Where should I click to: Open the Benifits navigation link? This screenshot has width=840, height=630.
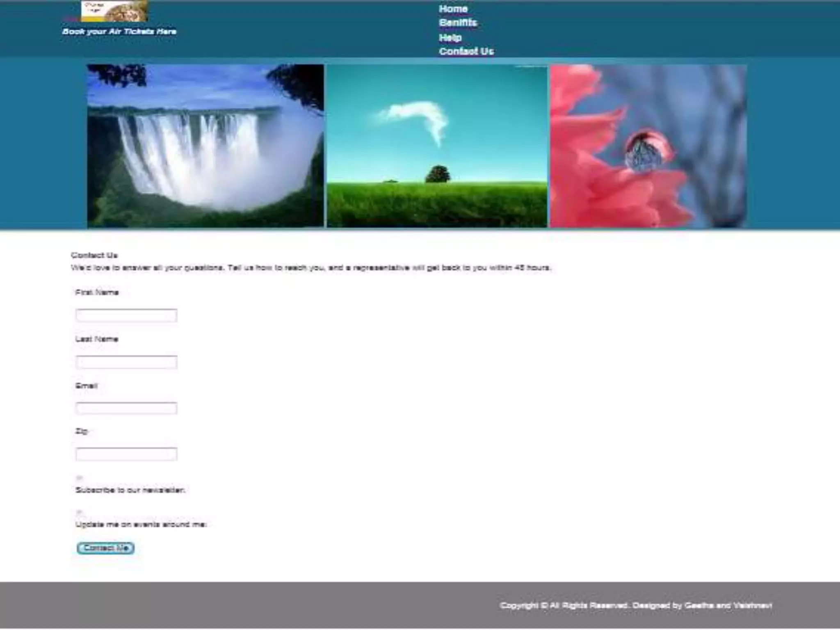458,23
